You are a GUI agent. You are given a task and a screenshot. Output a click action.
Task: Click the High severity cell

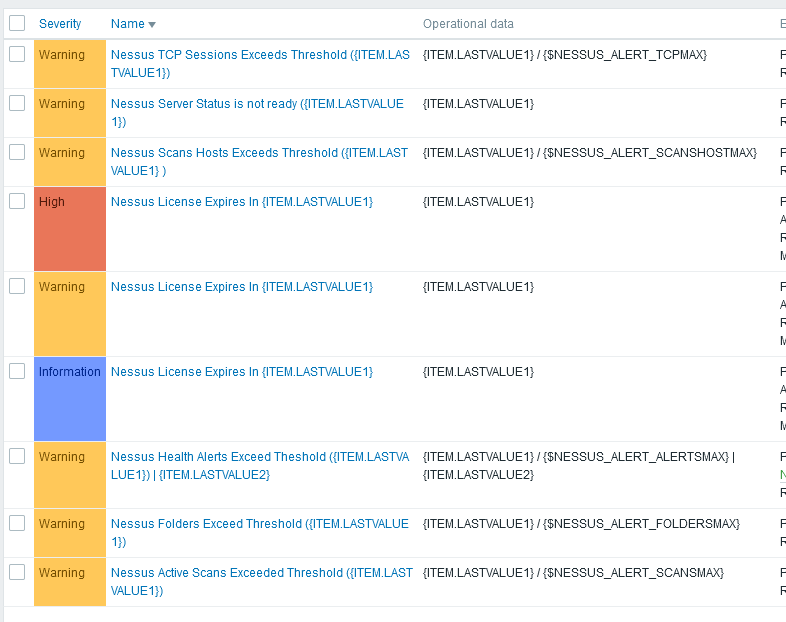tap(70, 229)
